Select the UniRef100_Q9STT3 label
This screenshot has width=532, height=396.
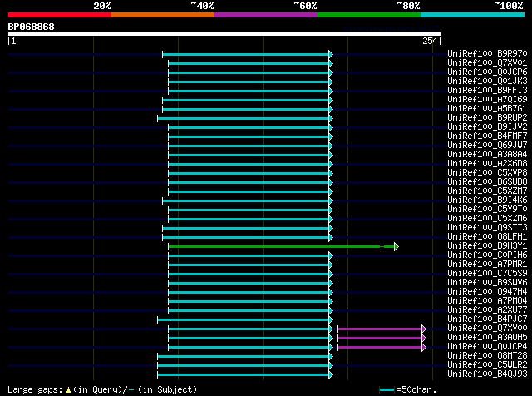tap(487, 228)
